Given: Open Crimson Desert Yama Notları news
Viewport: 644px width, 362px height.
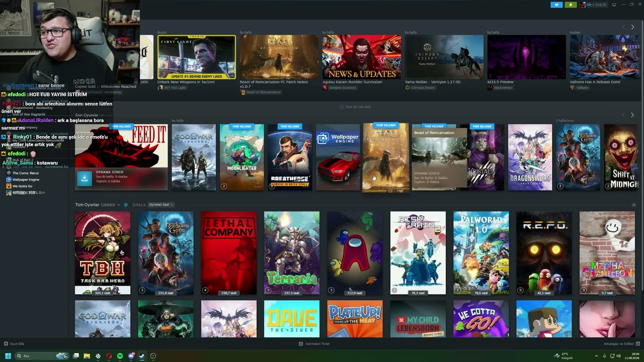Looking at the screenshot, I should [x=444, y=57].
